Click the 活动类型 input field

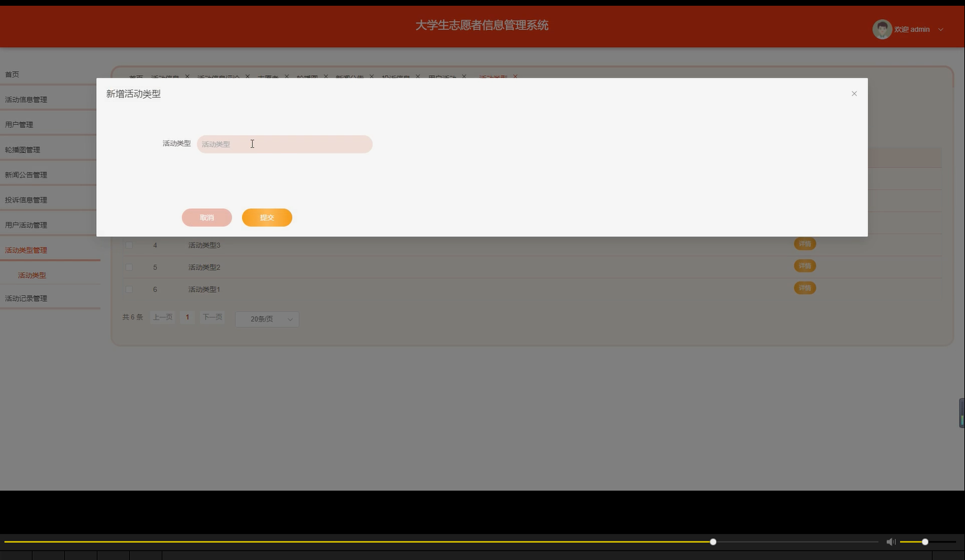(285, 144)
